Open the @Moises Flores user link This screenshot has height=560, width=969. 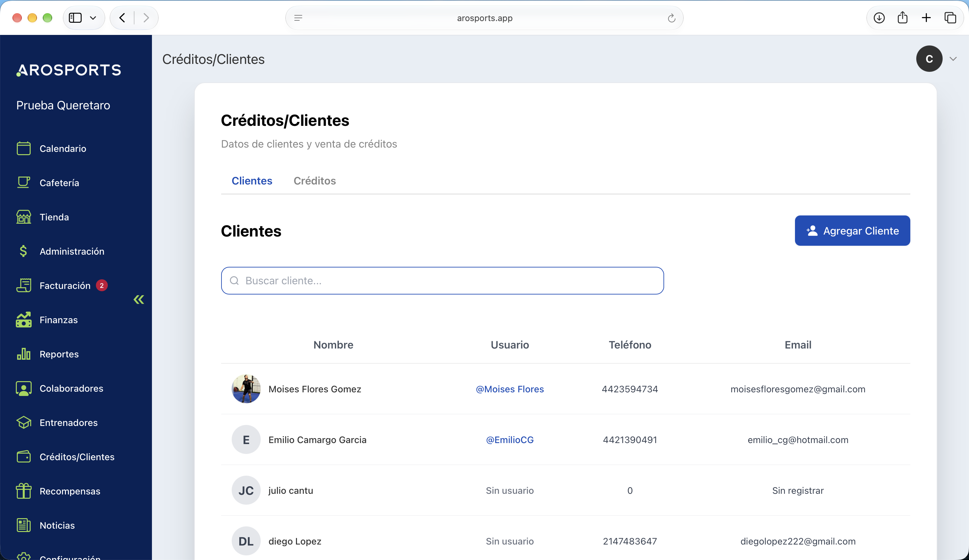pyautogui.click(x=510, y=389)
